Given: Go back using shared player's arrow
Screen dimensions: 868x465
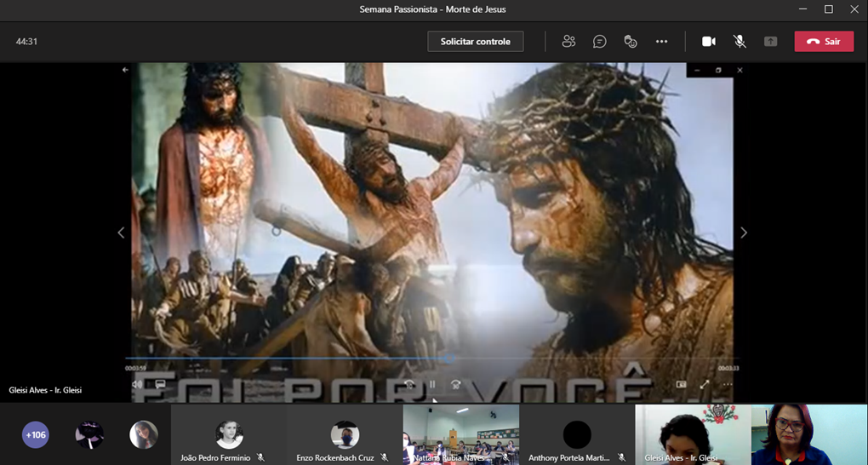Looking at the screenshot, I should (x=125, y=70).
